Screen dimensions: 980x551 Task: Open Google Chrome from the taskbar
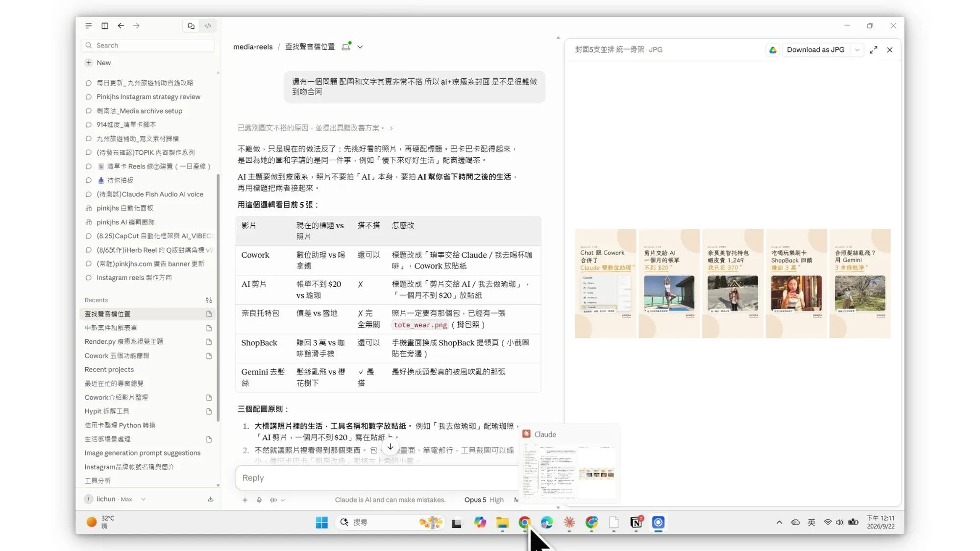click(525, 523)
